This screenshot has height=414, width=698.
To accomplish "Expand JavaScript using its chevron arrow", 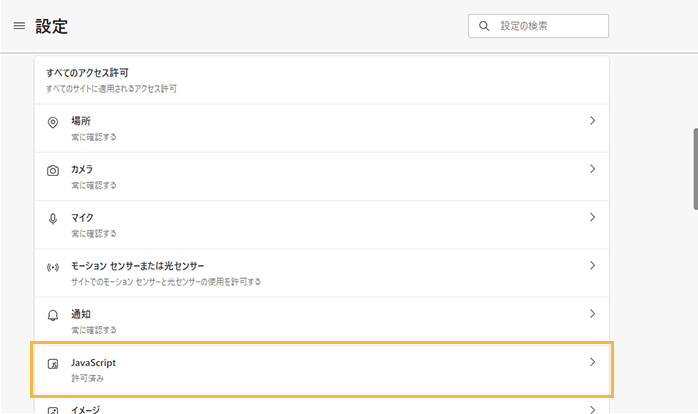I will tap(592, 362).
